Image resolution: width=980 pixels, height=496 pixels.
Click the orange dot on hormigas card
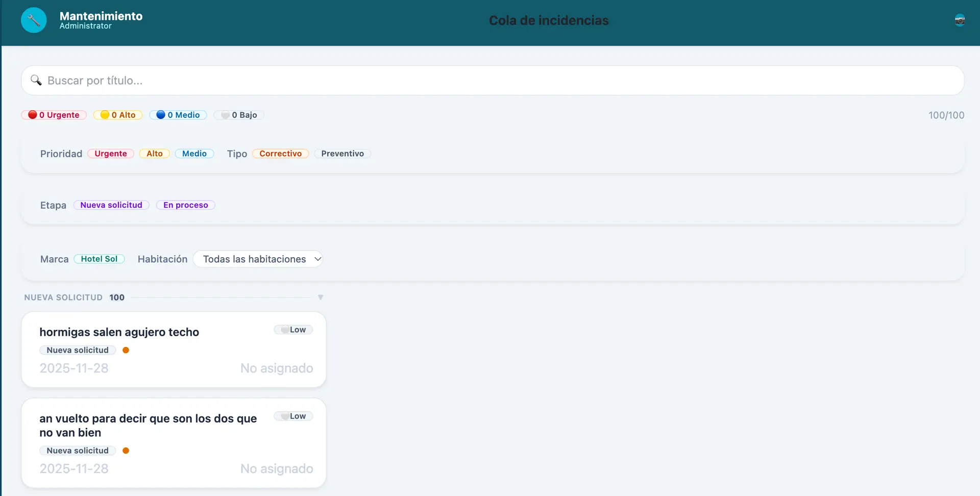point(126,350)
